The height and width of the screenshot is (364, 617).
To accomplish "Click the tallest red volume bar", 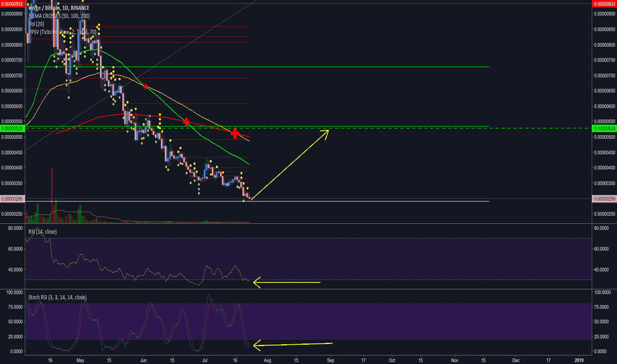I will 52,196.
